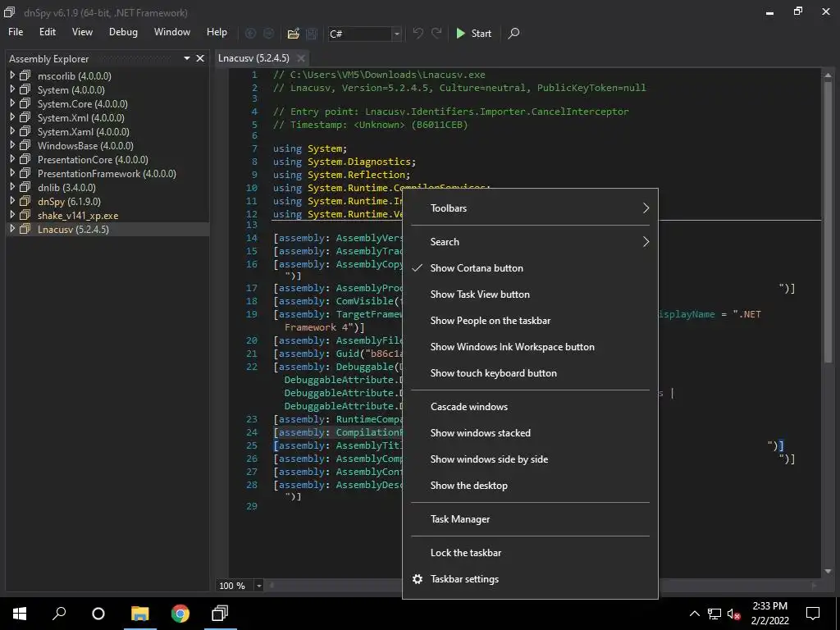Close the Assembly Explorer panel
Viewport: 840px width, 630px height.
[200, 58]
